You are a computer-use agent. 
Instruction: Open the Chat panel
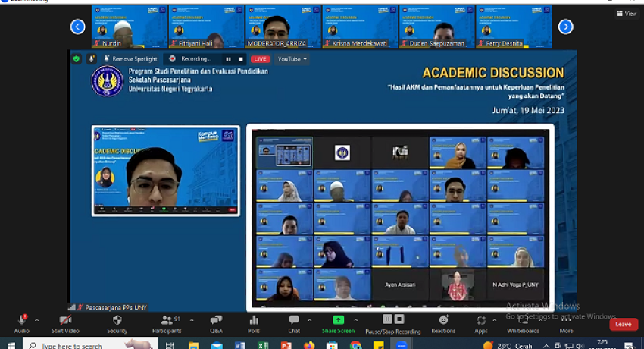[x=294, y=324]
